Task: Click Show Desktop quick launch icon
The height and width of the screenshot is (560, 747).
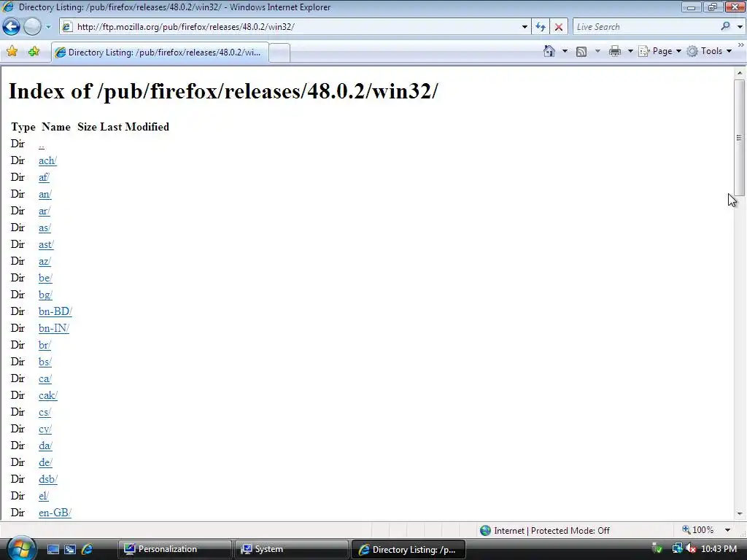Action: [53, 550]
